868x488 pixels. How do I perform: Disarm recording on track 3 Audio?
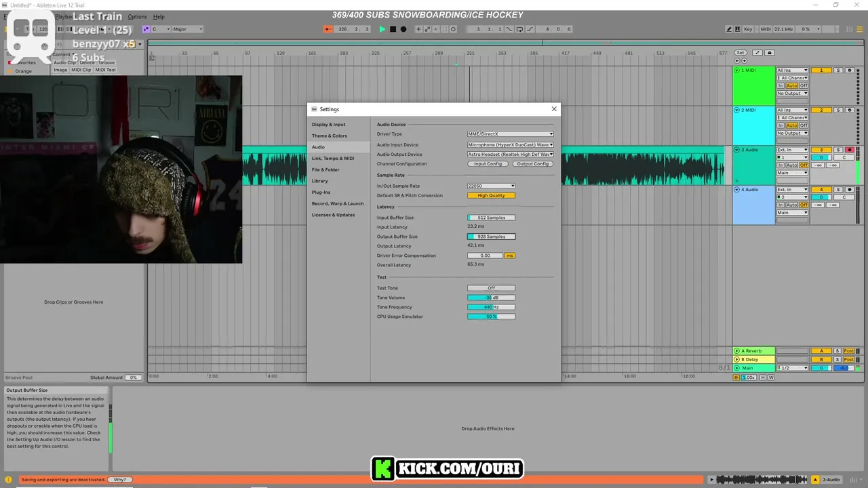pos(849,150)
